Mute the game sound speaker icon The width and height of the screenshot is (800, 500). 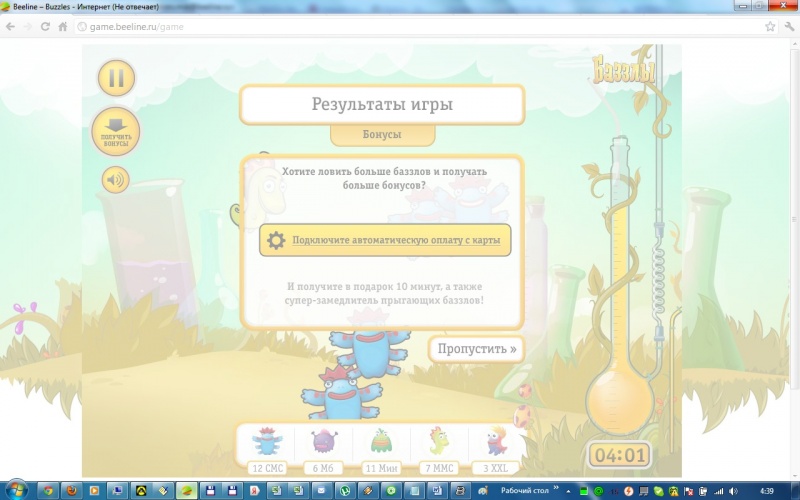[116, 180]
